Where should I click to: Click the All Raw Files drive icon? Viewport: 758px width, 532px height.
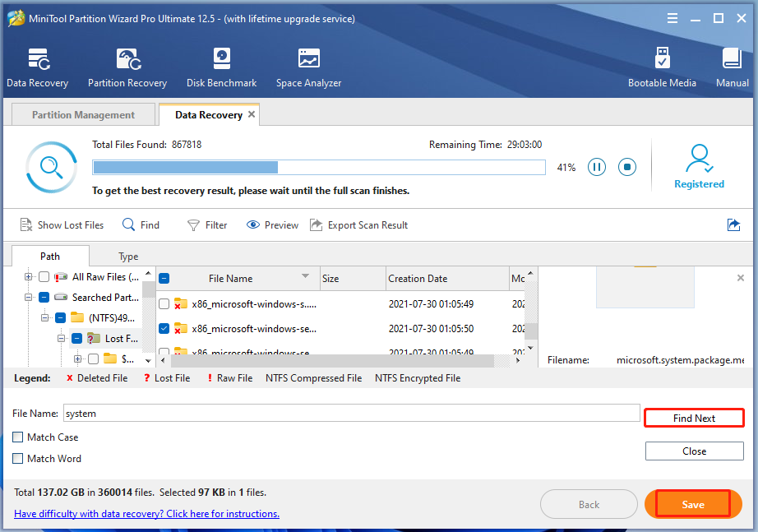(x=61, y=277)
